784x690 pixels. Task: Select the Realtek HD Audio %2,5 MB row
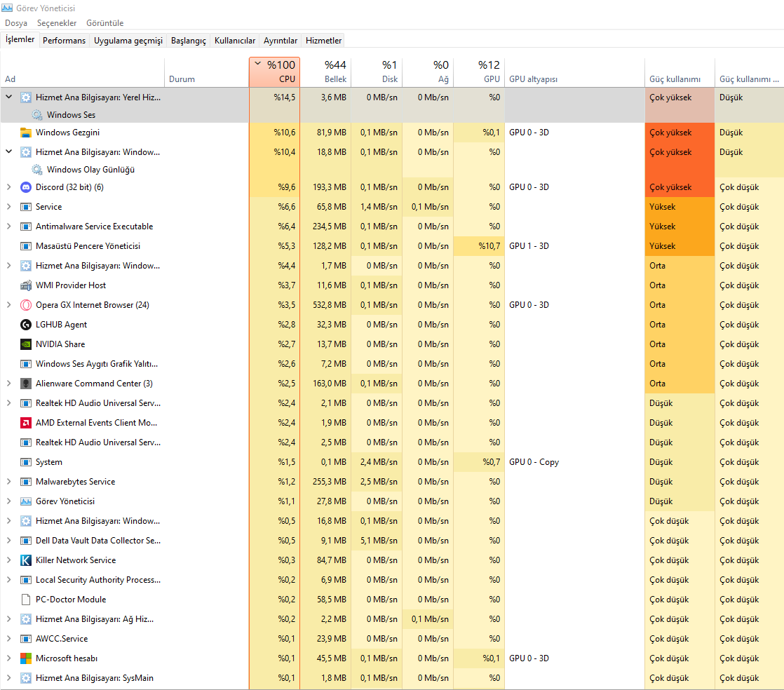click(392, 442)
